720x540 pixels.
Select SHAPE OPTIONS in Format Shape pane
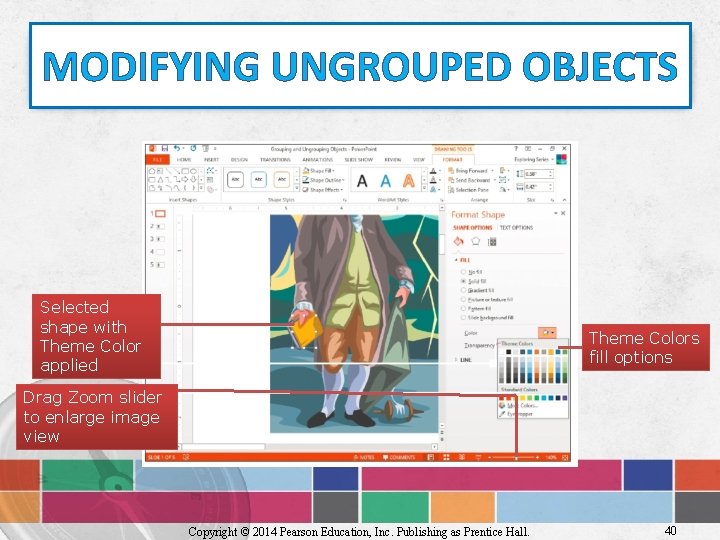click(472, 228)
